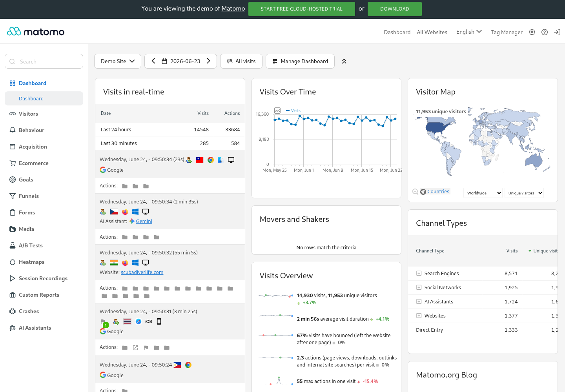The height and width of the screenshot is (392, 565).
Task: Open the Visitors sidebar menu
Action: (x=44, y=114)
